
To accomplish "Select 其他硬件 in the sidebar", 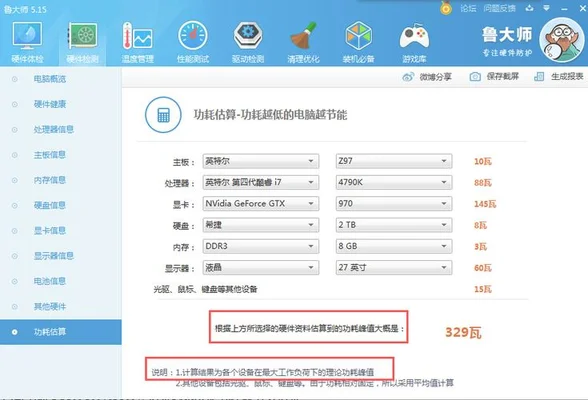I will [x=50, y=307].
